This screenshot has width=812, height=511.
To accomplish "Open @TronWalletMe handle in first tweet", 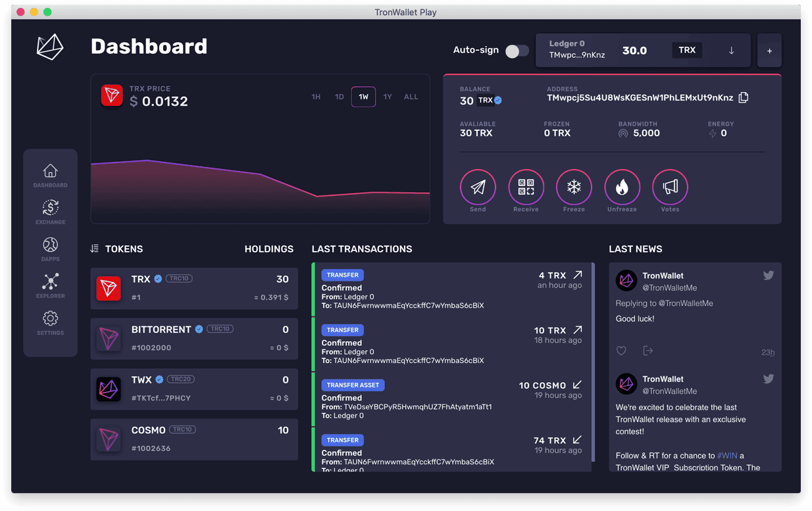I will (670, 288).
